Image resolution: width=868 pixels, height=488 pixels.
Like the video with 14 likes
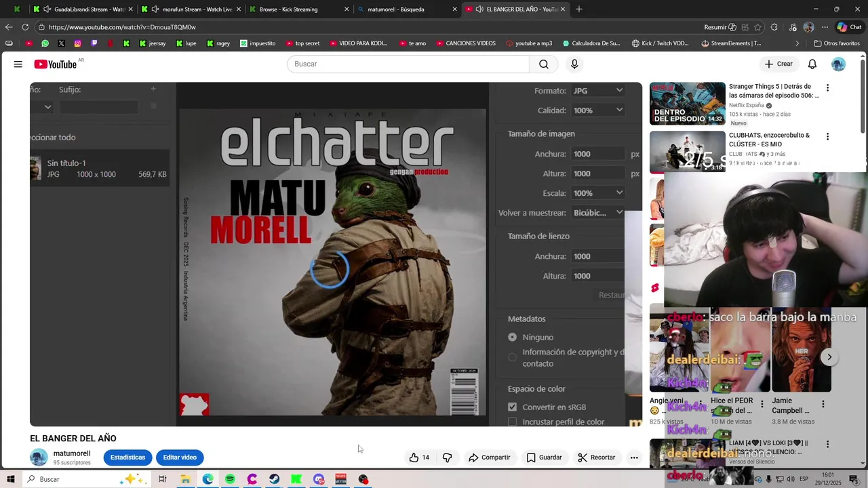coord(419,457)
